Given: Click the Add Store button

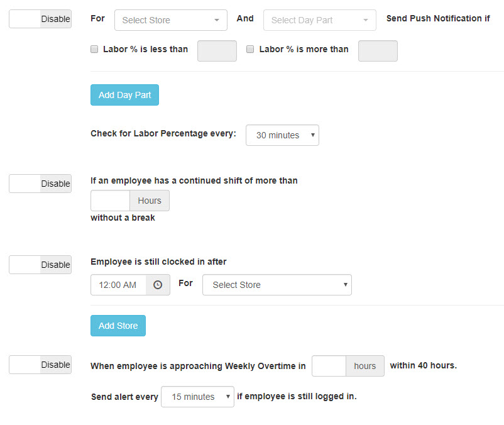Looking at the screenshot, I should pos(118,326).
